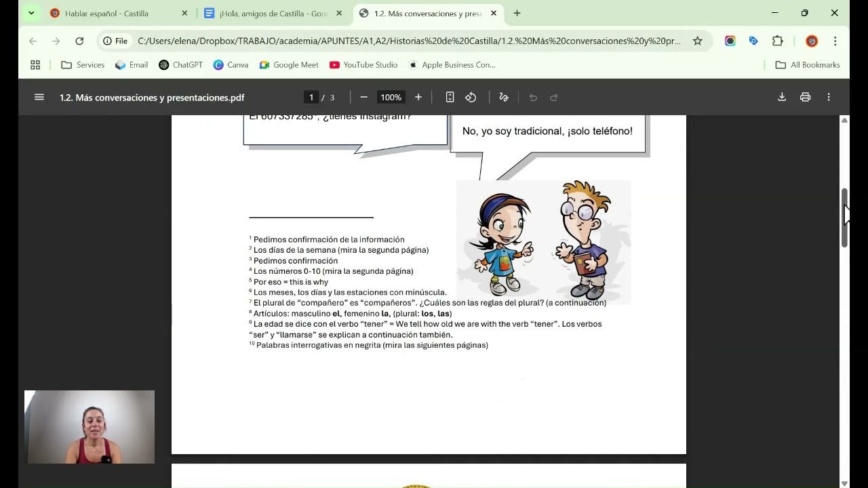Reload the current page
Screen dimensions: 868x488
pyautogui.click(x=79, y=41)
